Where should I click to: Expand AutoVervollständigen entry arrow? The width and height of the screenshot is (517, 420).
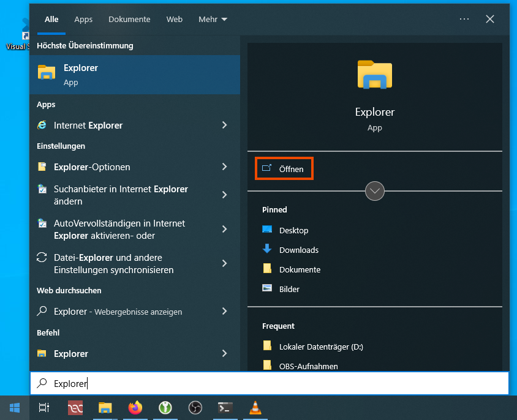tap(225, 229)
